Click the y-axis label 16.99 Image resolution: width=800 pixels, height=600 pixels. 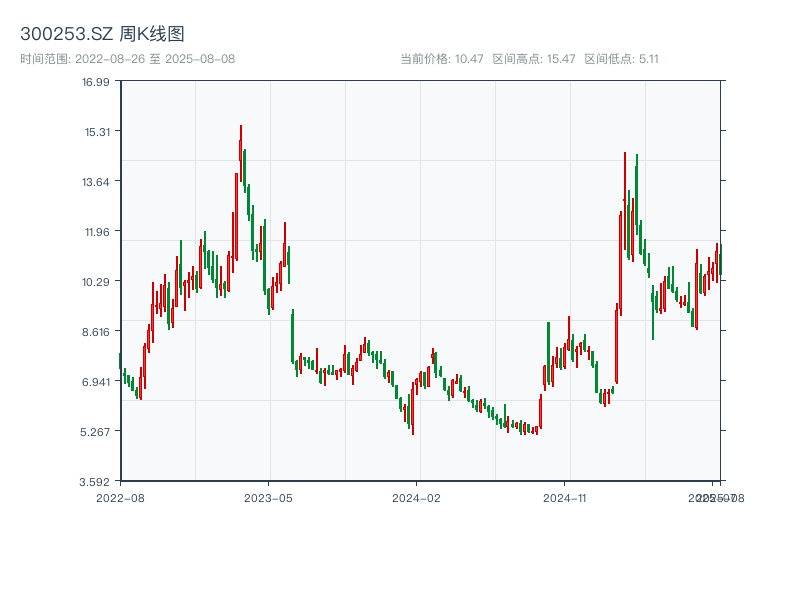pos(96,82)
